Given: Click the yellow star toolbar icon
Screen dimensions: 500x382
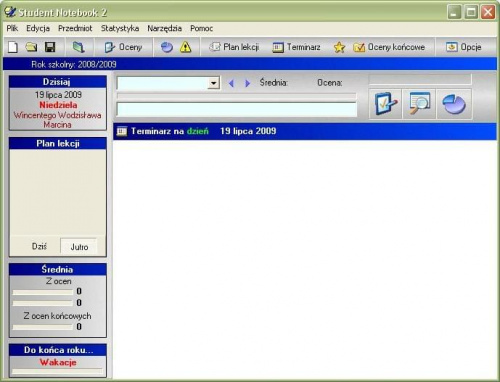Looking at the screenshot, I should point(339,47).
